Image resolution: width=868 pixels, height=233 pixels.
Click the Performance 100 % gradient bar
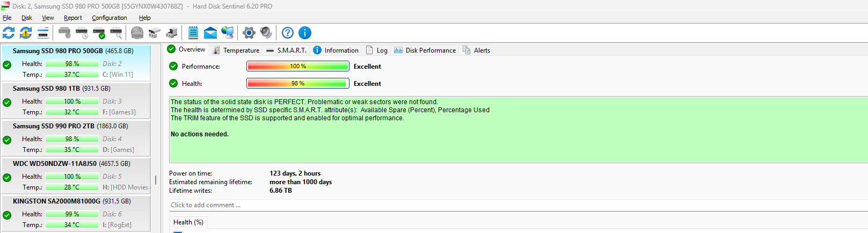(x=297, y=67)
